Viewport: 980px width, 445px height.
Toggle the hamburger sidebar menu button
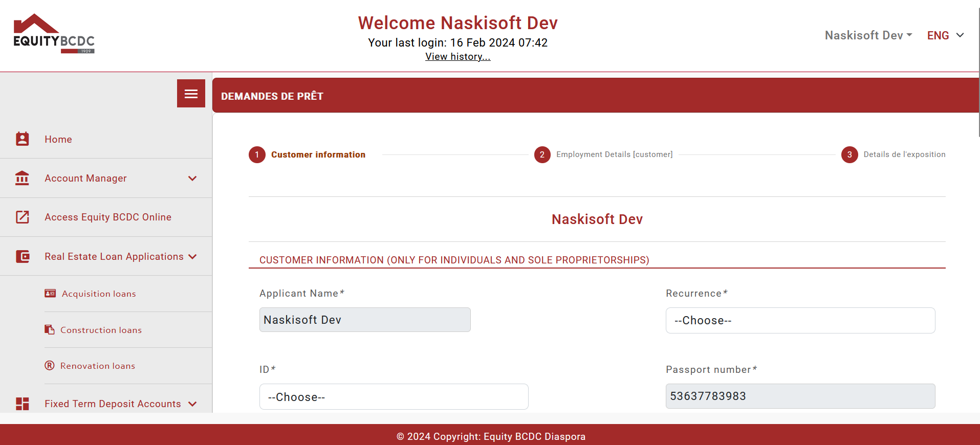(x=191, y=94)
